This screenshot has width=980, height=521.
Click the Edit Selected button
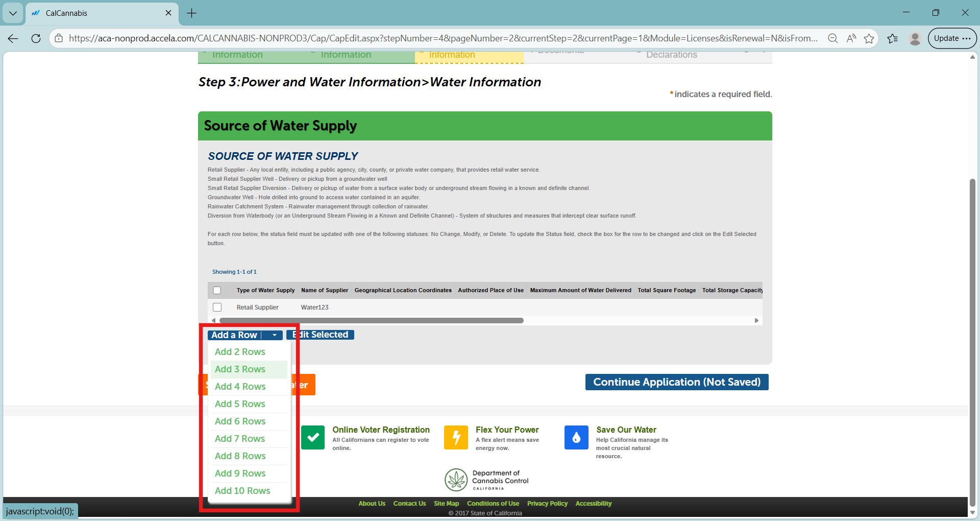tap(321, 335)
